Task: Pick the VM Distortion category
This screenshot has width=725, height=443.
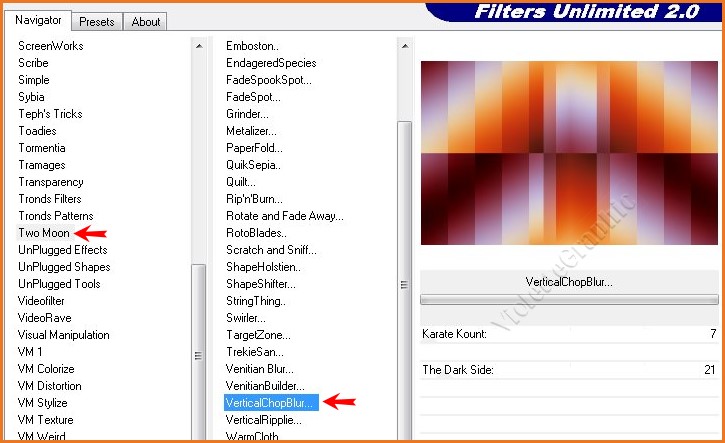Action: pyautogui.click(x=50, y=386)
